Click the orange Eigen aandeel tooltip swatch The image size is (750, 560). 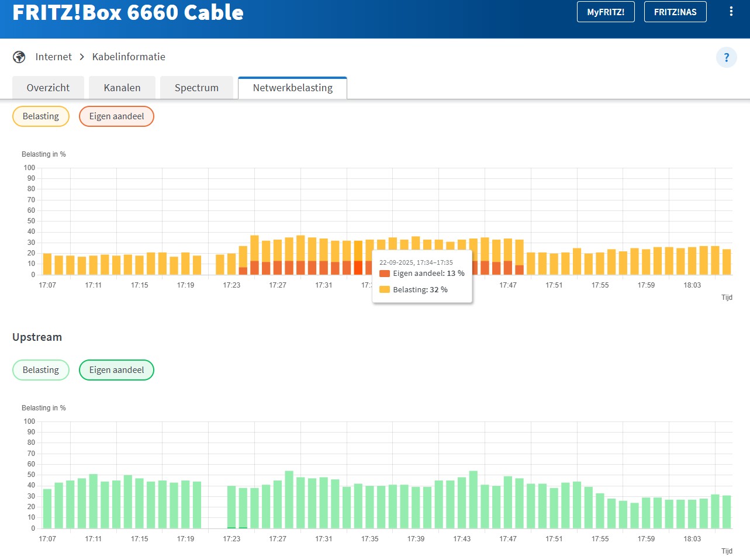[x=385, y=274]
